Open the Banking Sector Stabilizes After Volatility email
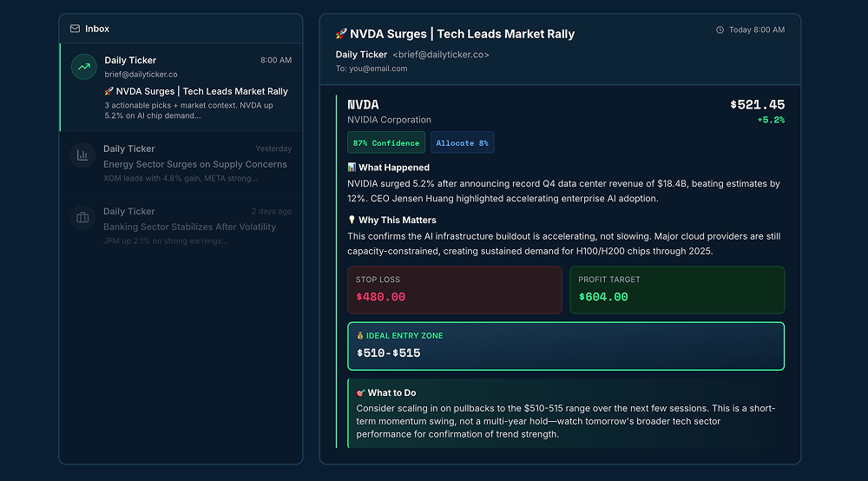The image size is (868, 481). 181,225
